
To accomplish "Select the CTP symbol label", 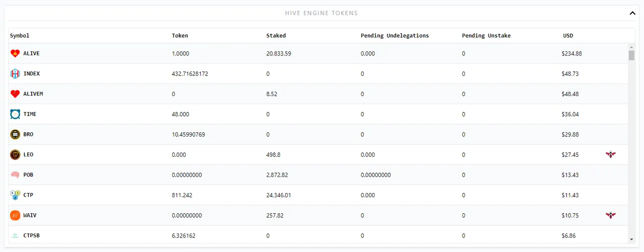I will [x=28, y=195].
